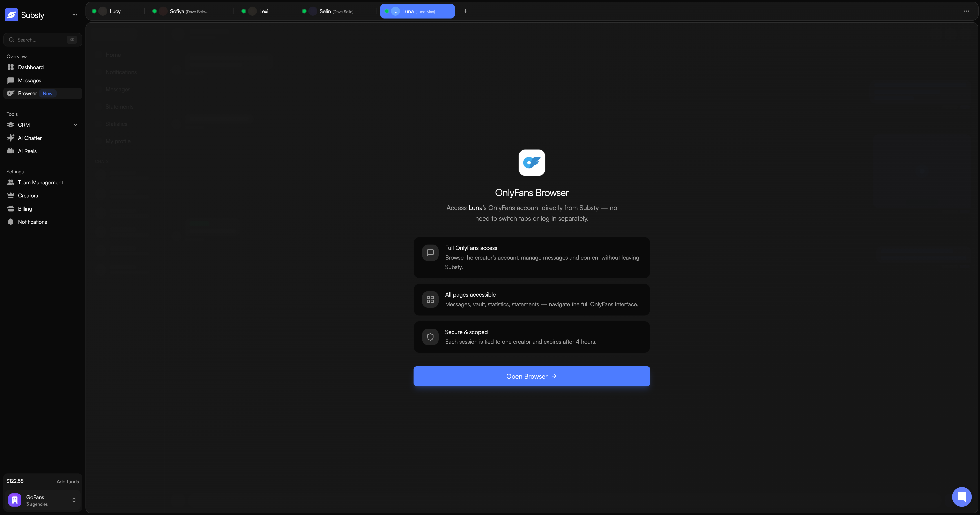980x515 pixels.
Task: Open Team Management settings
Action: tap(40, 182)
